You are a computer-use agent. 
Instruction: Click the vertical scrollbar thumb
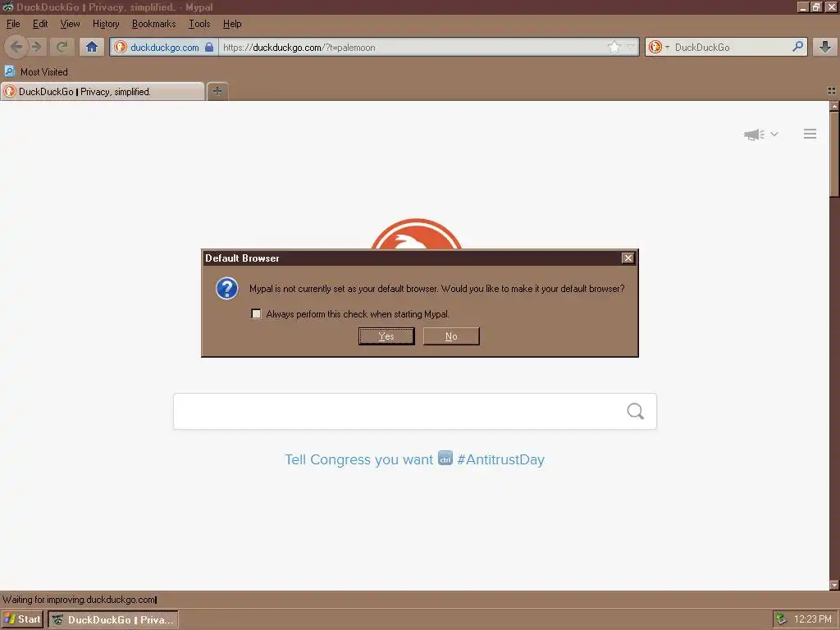click(x=834, y=153)
